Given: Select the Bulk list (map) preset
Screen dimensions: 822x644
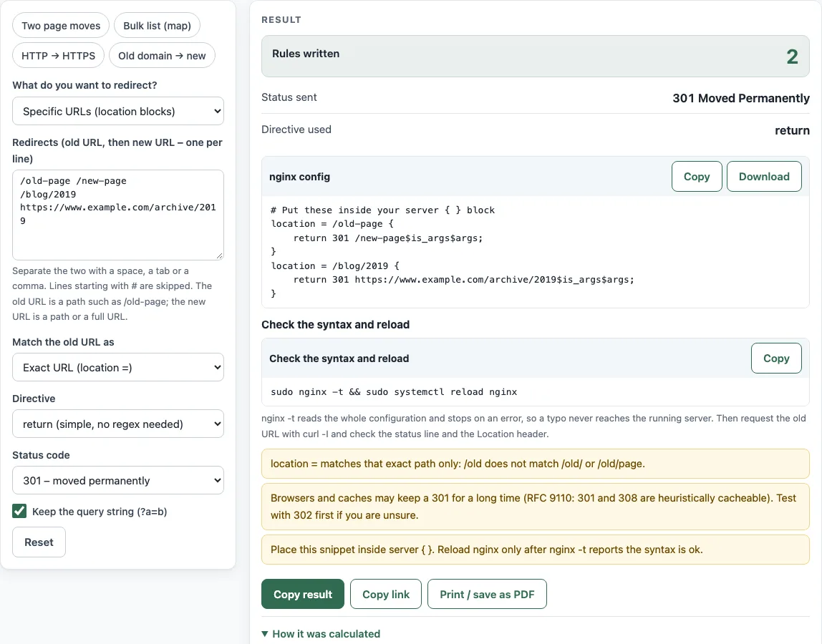Looking at the screenshot, I should pos(157,26).
